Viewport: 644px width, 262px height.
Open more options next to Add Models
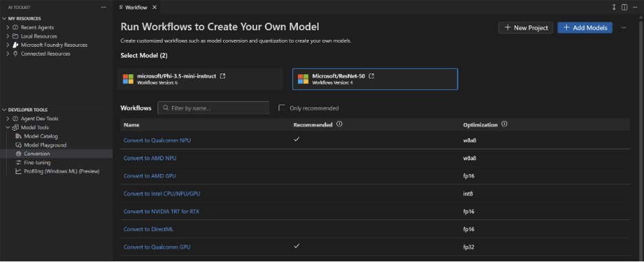coord(623,28)
